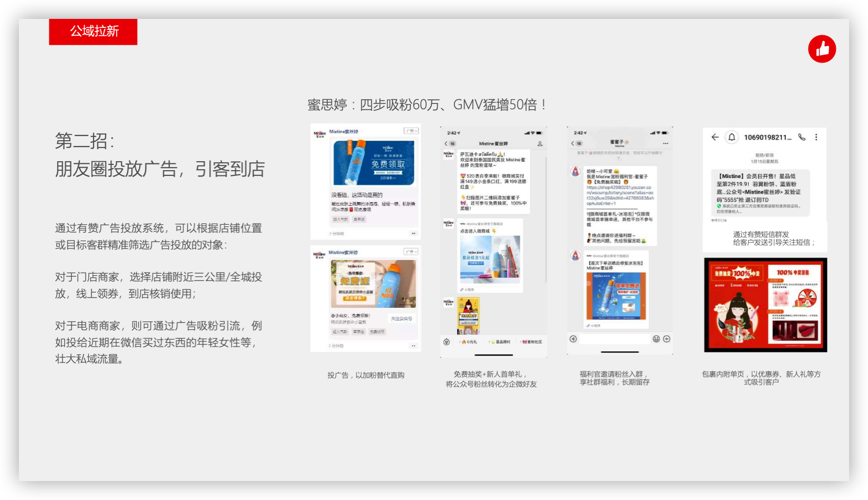Screen dimensions: 868x500
Task: Open 广告 dropdown tag on lower Moments ad
Action: pyautogui.click(x=411, y=252)
